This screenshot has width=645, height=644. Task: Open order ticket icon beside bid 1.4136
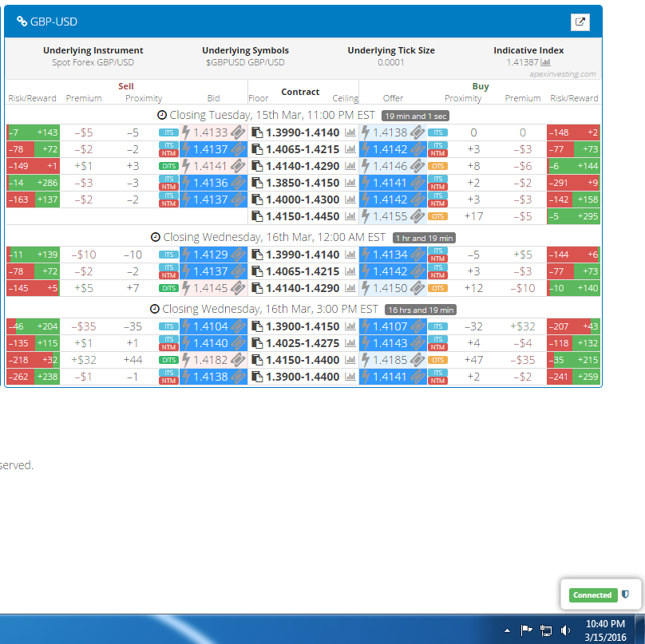238,183
